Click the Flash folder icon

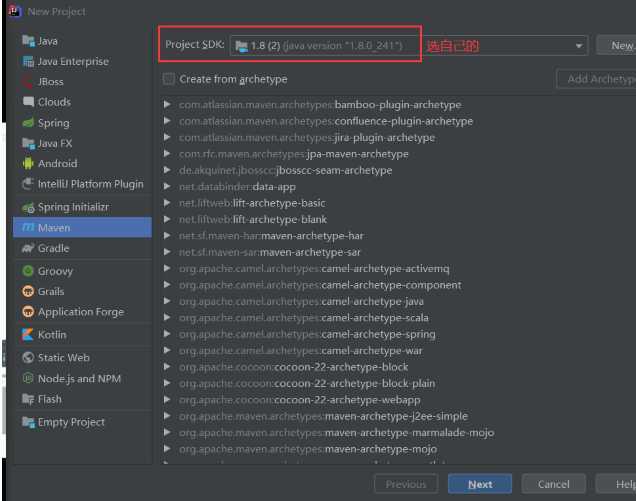click(x=28, y=399)
